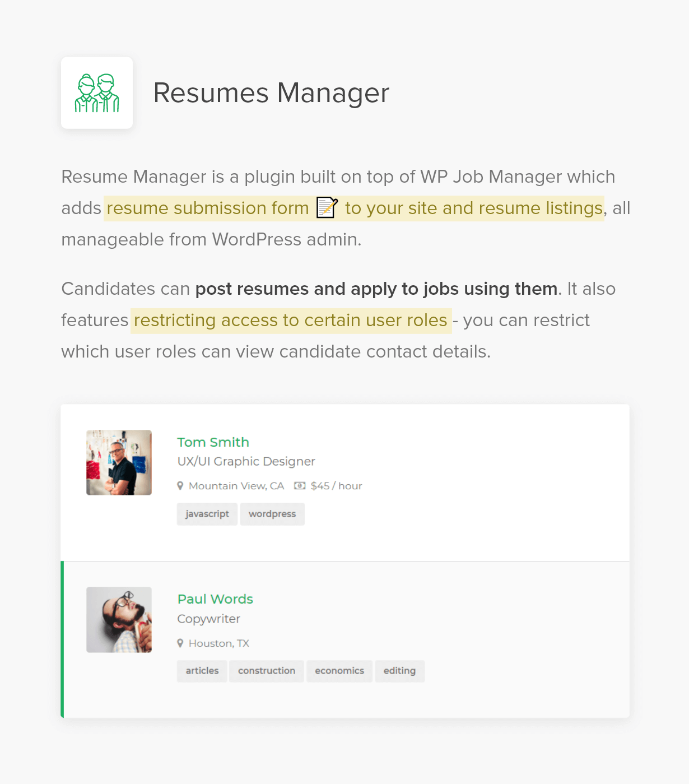Viewport: 689px width, 784px height.
Task: Open the Paul Words resume link
Action: 215,599
